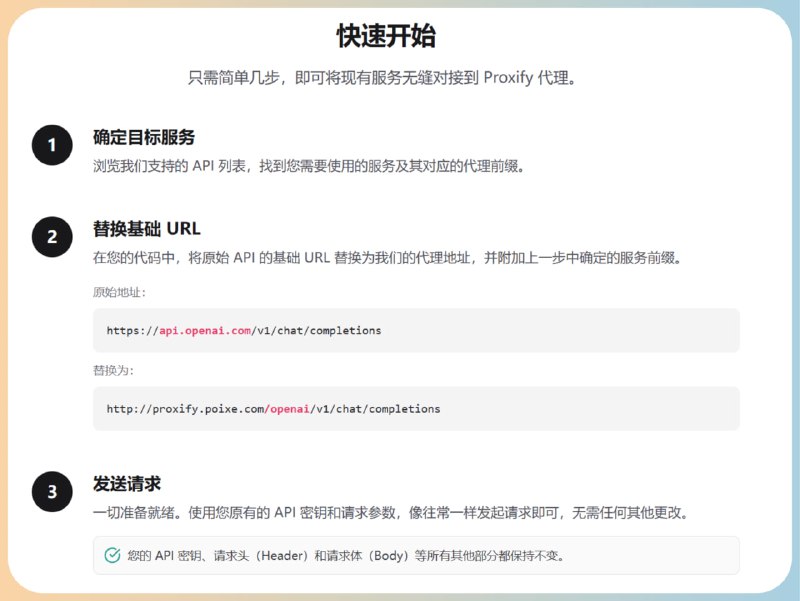This screenshot has height=601, width=800.
Task: Expand the 替换为 code example block
Action: (415, 408)
